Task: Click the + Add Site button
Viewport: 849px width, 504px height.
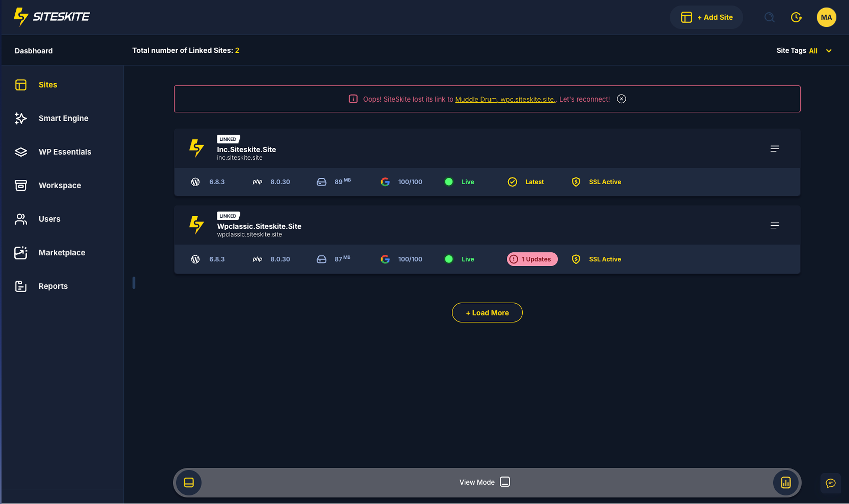Action: coord(707,17)
